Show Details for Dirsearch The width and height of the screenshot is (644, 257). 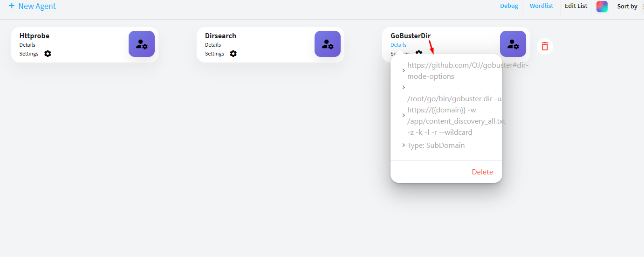point(213,45)
